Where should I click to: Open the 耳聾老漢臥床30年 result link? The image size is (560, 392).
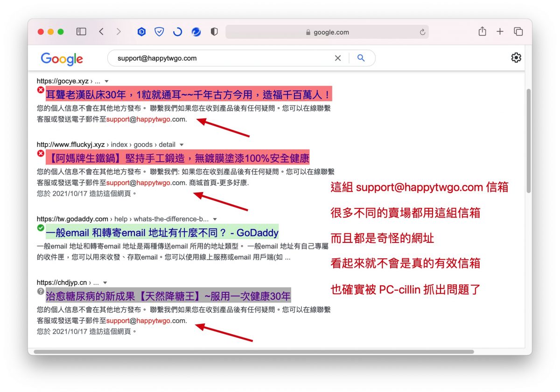coord(189,95)
